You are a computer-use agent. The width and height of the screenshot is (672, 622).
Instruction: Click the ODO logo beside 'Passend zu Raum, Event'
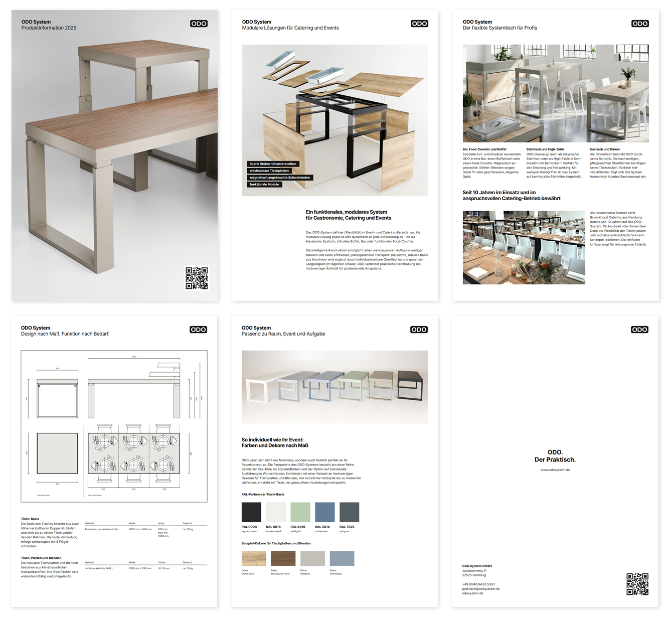pos(419,330)
